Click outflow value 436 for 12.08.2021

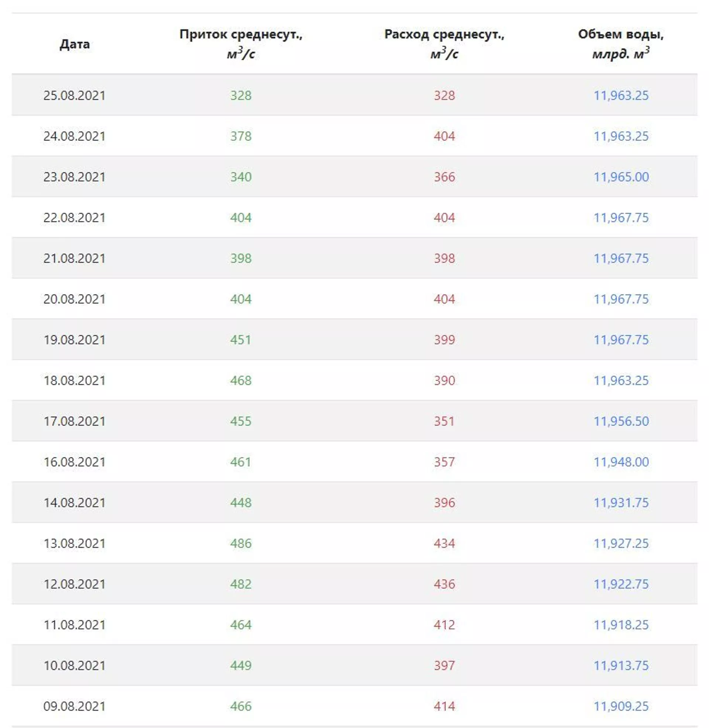[x=444, y=584]
